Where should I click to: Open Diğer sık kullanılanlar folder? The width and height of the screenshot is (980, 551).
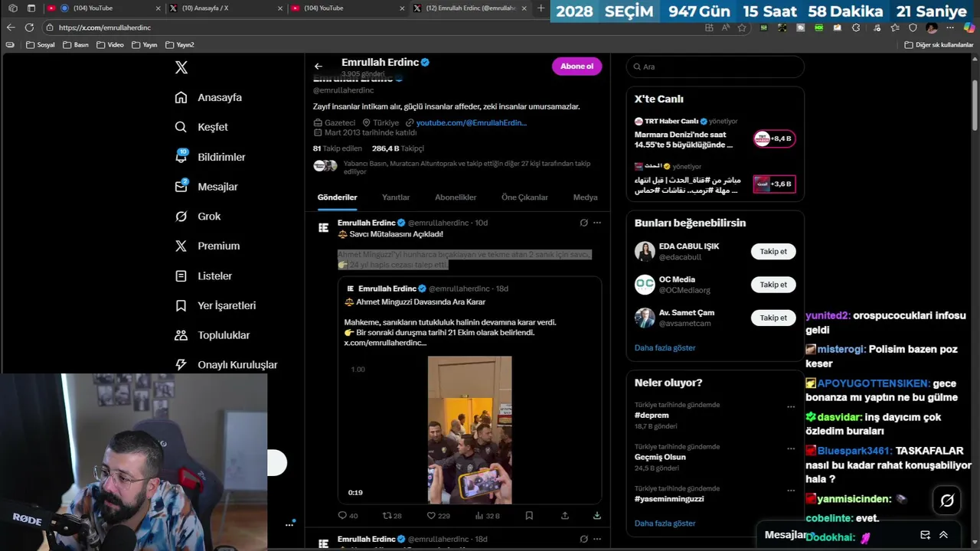point(939,45)
